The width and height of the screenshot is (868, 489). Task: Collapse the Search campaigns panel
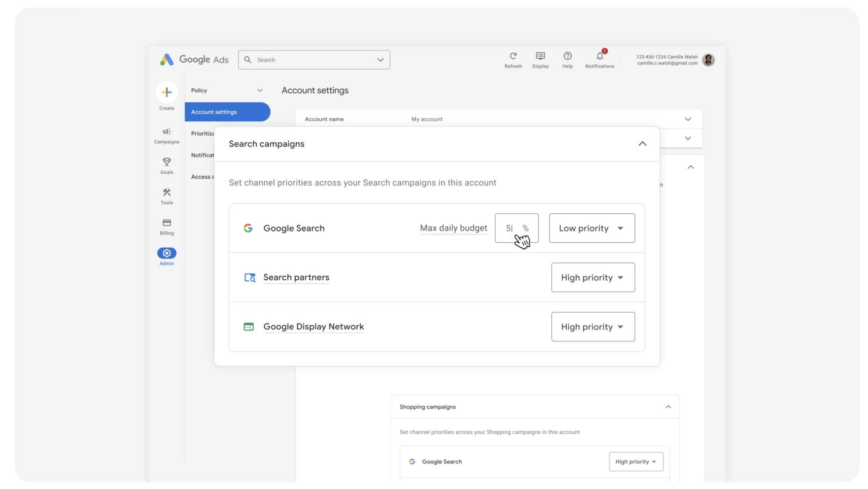(x=642, y=144)
